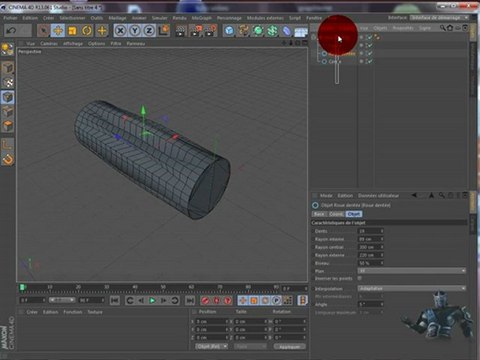Select the live selection arrow tool
The height and width of the screenshot is (360, 480).
pyautogui.click(x=43, y=31)
